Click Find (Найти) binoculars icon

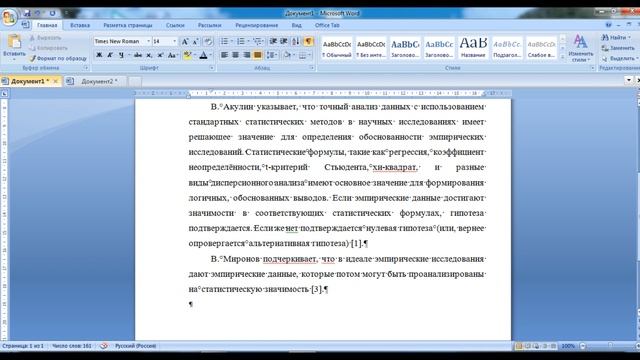pyautogui.click(x=605, y=37)
